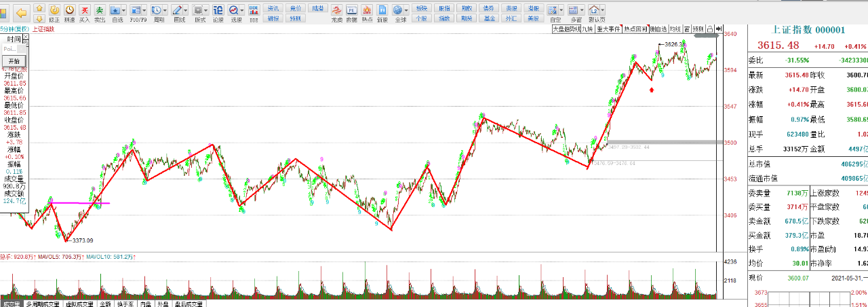Image resolution: width=868 pixels, height=307 pixels.
Task: Expand the 周期 period dropdown arrow
Action: pyautogui.click(x=165, y=10)
